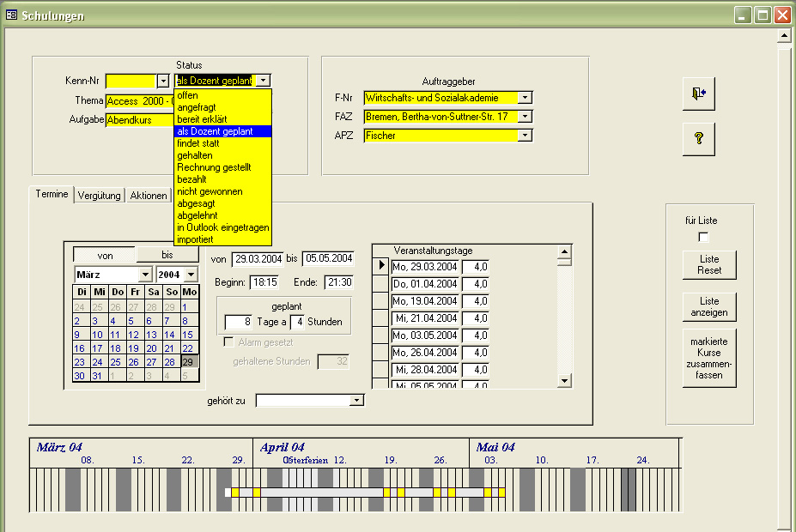Select the row 'Mo, 19.04.2004'
Screen dimensions: 796x532
(425, 301)
